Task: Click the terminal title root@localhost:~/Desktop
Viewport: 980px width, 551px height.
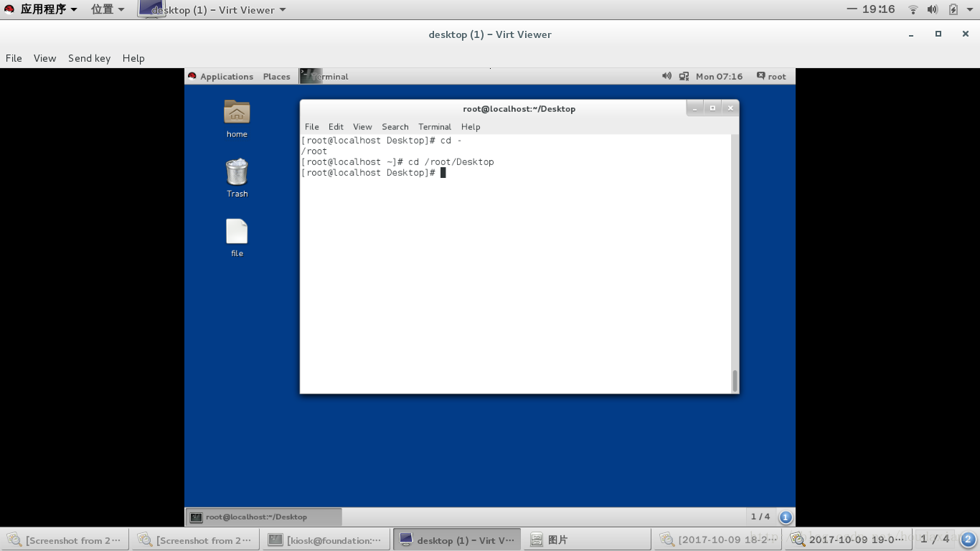Action: 519,108
